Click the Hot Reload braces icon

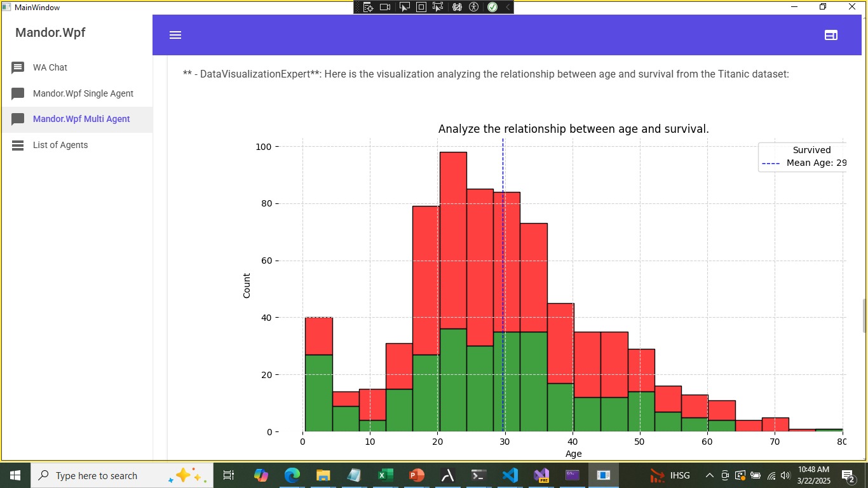pos(457,7)
